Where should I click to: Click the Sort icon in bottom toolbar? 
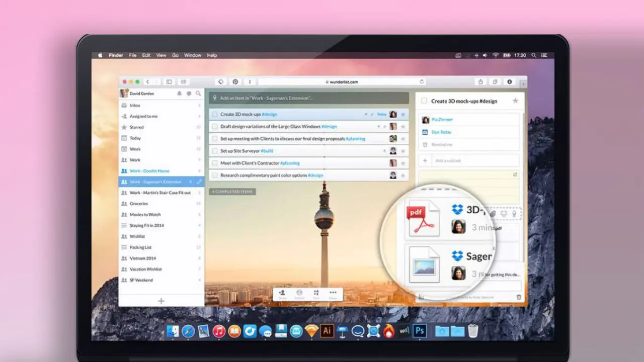pyautogui.click(x=316, y=294)
